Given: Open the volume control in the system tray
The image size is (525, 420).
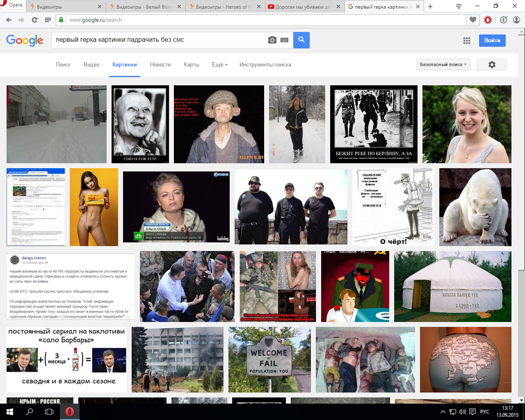Looking at the screenshot, I should (463, 412).
